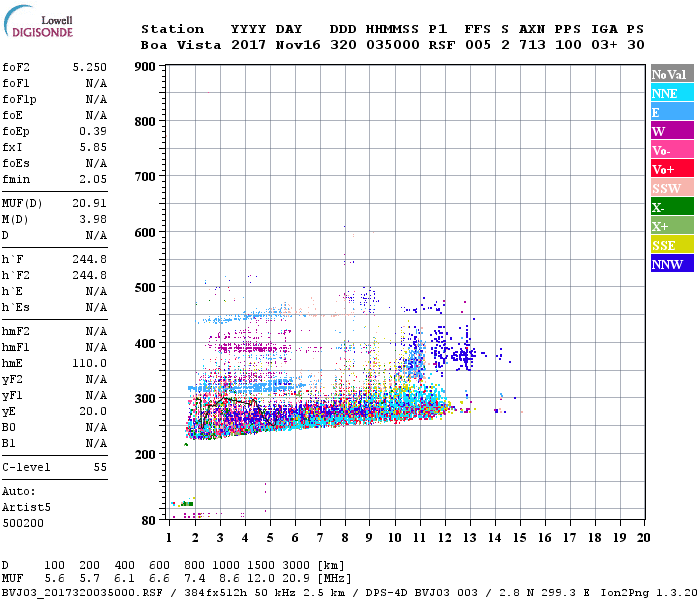Click the 500200 version number
This screenshot has width=700, height=600.
[23, 523]
